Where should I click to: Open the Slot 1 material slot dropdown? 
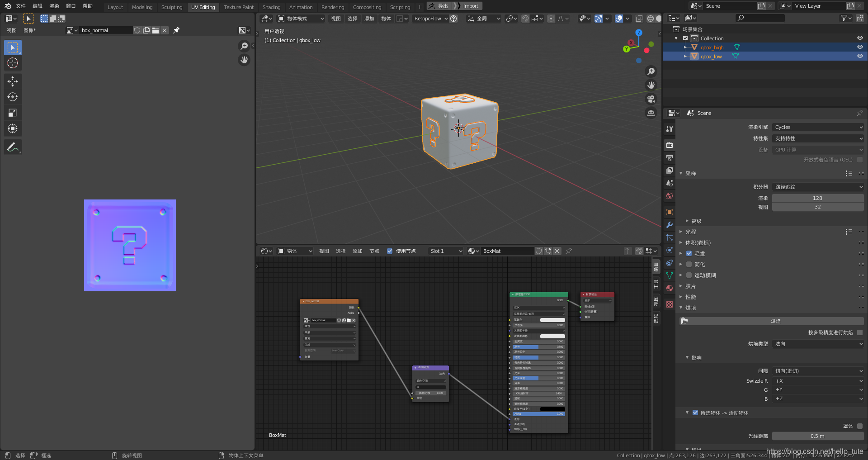446,251
